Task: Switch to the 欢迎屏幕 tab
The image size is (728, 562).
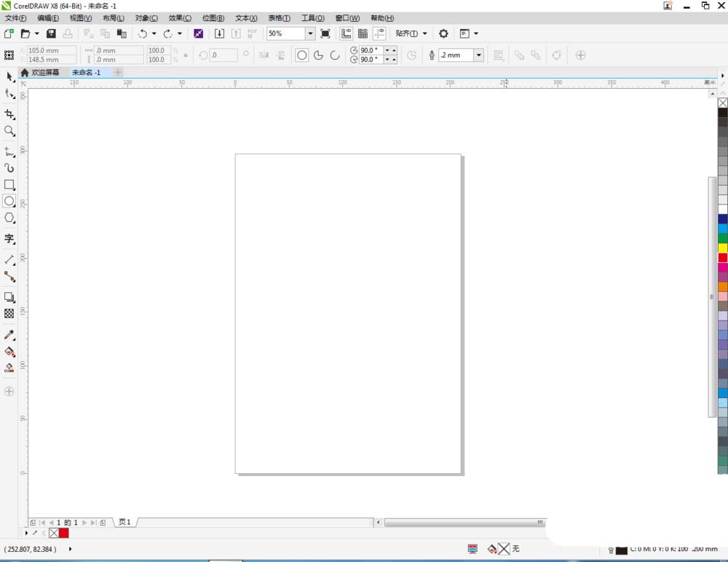Action: pyautogui.click(x=46, y=73)
